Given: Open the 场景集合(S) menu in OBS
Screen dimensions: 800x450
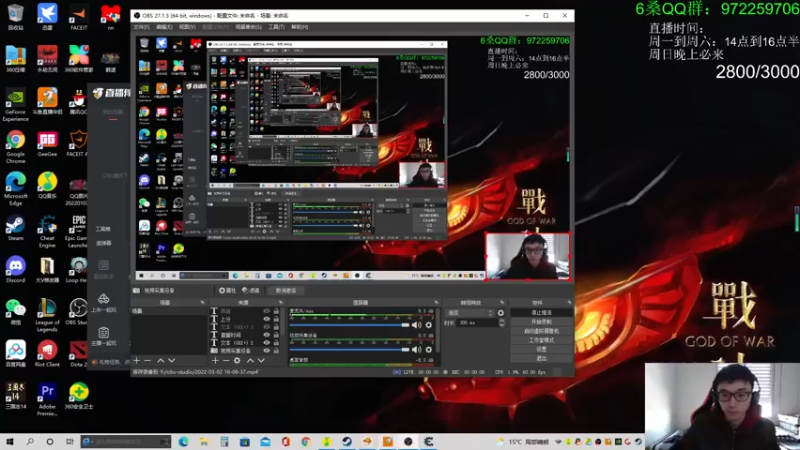Looking at the screenshot, I should tap(248, 27).
